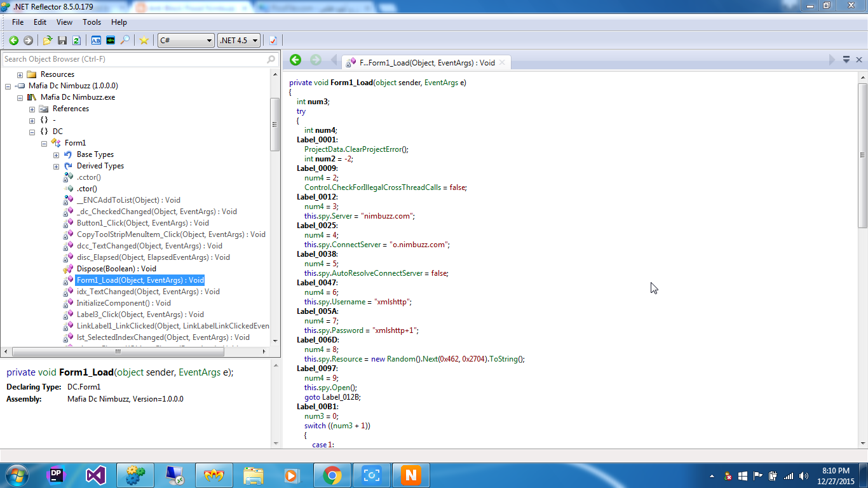
Task: Collapse the Mafia Dc Nimbuzz (1.0.0.0) node
Action: [8, 86]
